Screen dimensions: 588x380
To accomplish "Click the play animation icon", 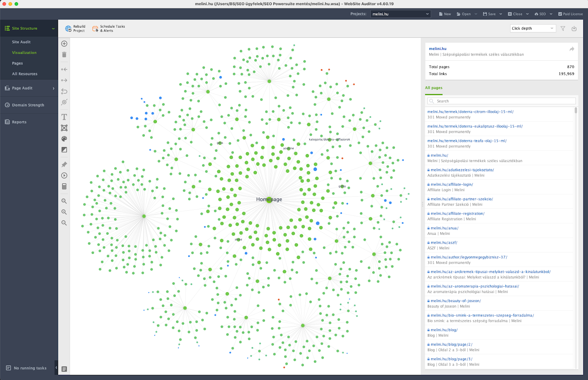I will tap(64, 176).
